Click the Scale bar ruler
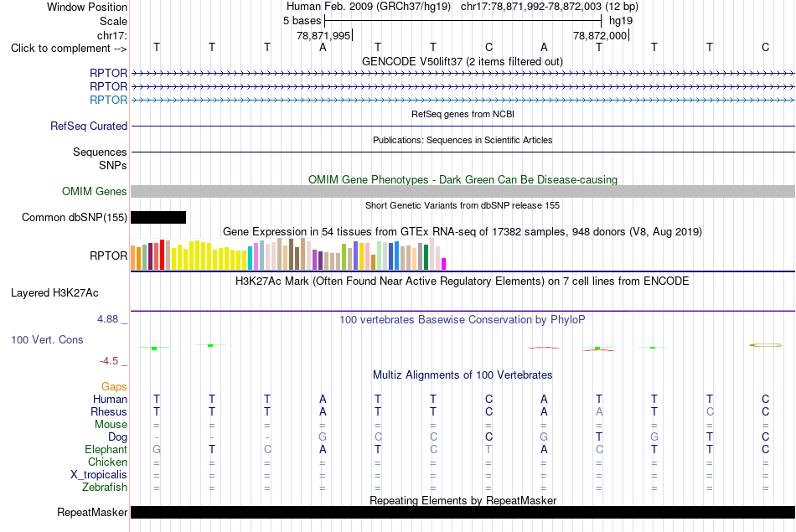Screen dimensions: 796x532 coord(463,21)
